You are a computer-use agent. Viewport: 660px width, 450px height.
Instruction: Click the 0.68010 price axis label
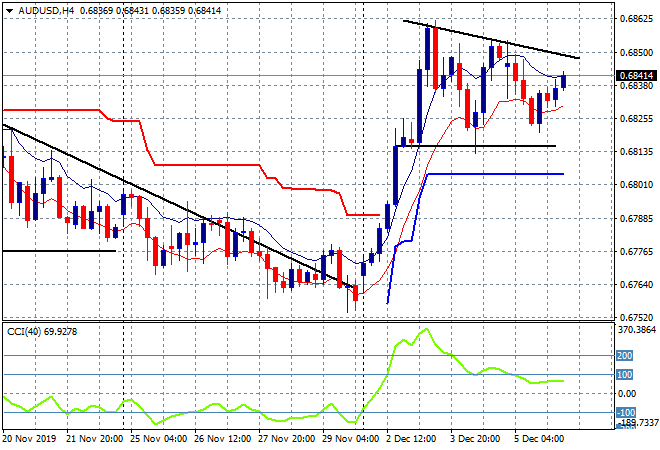pos(636,185)
